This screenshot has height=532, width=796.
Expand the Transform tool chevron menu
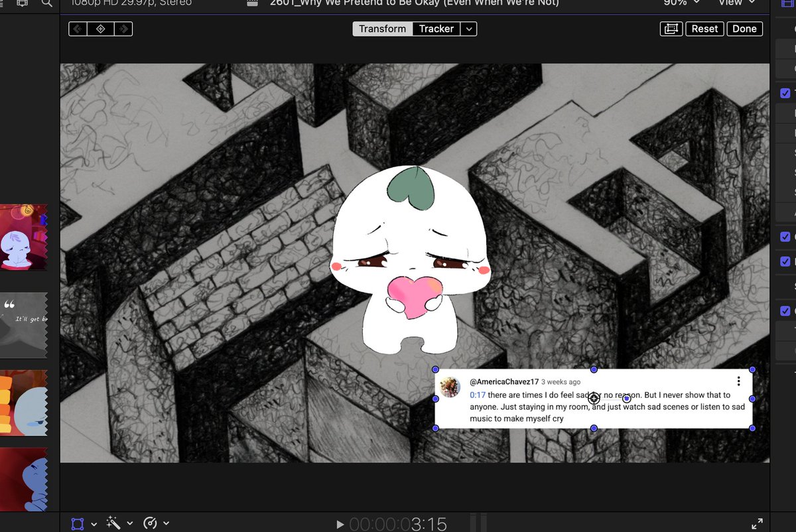point(94,523)
